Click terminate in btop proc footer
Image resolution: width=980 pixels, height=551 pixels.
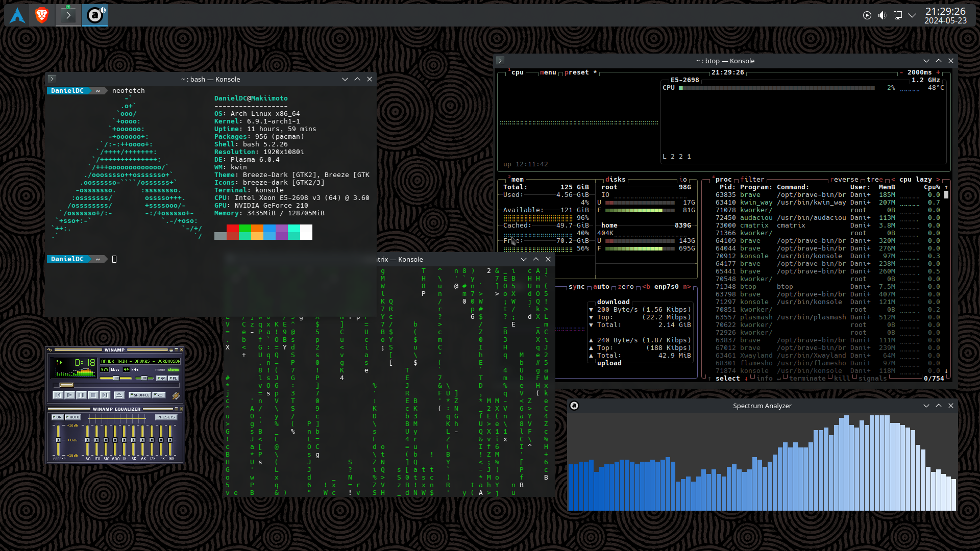point(807,379)
